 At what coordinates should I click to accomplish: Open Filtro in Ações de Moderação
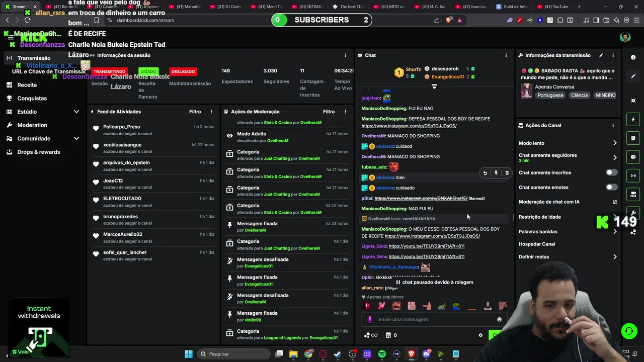(329, 112)
